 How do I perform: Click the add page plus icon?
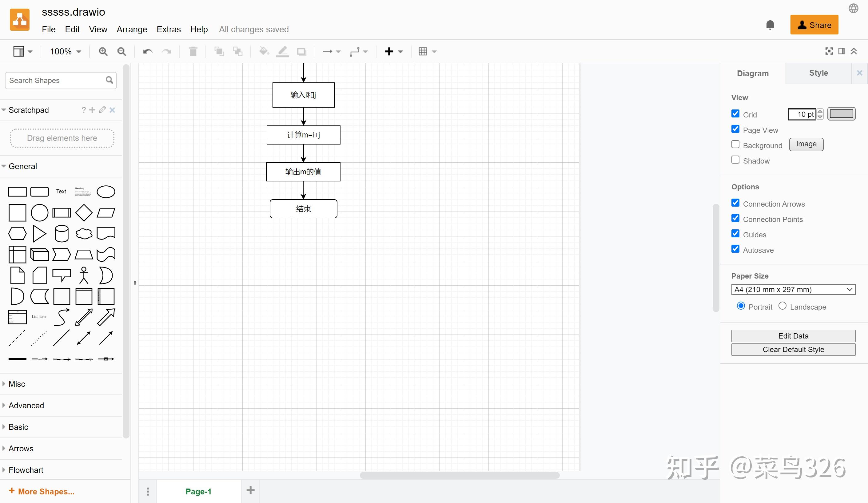250,490
